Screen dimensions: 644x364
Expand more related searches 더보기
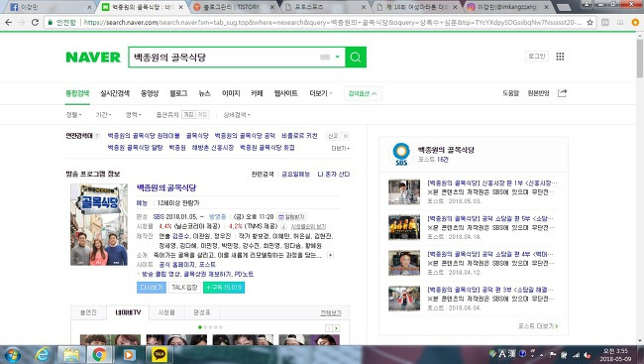341,148
